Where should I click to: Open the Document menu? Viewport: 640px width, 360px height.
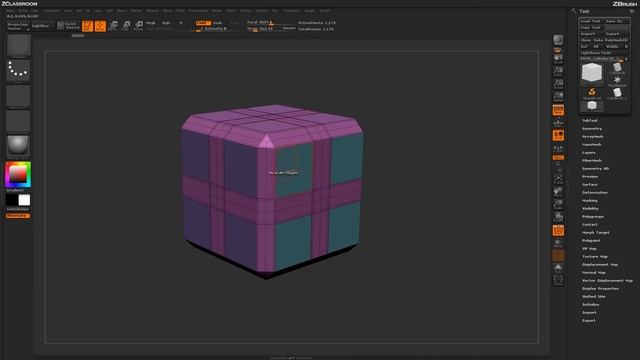pos(52,11)
